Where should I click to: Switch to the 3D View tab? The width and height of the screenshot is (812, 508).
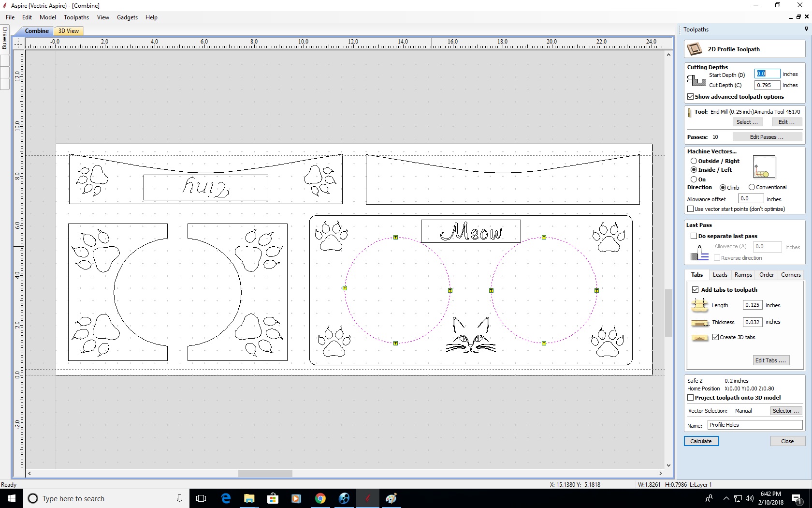69,31
